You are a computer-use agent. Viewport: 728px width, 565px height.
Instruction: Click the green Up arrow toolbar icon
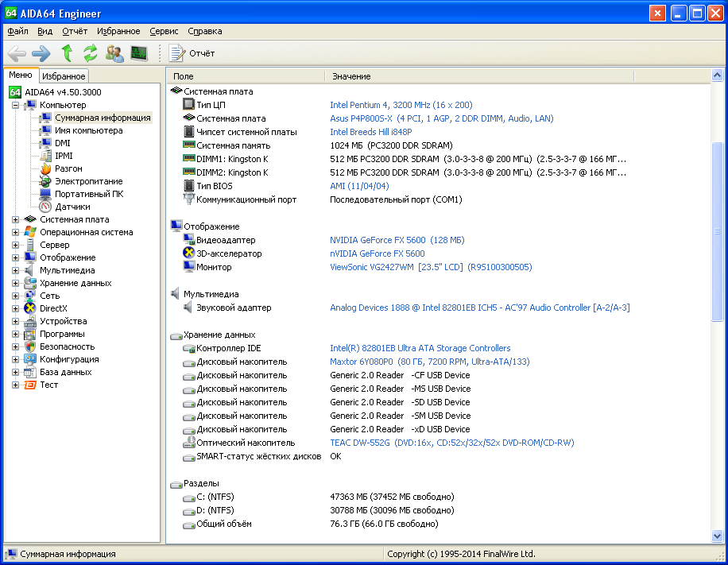coord(67,53)
